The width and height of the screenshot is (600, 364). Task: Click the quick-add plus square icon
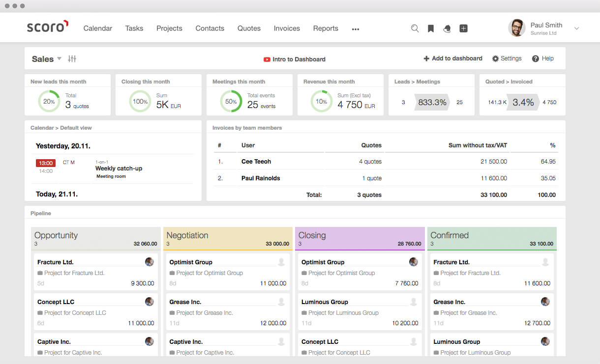(x=463, y=28)
